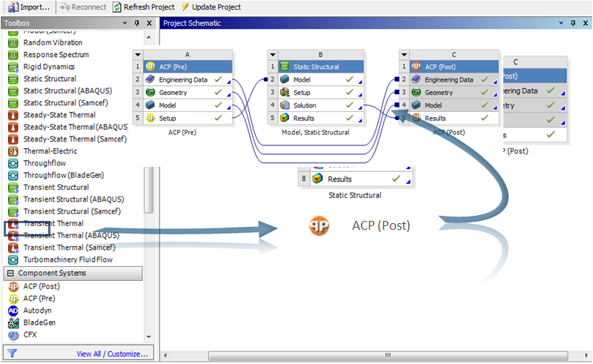
Task: Select Static Structural (ABAQUS) in Toolbox
Action: [x=67, y=90]
